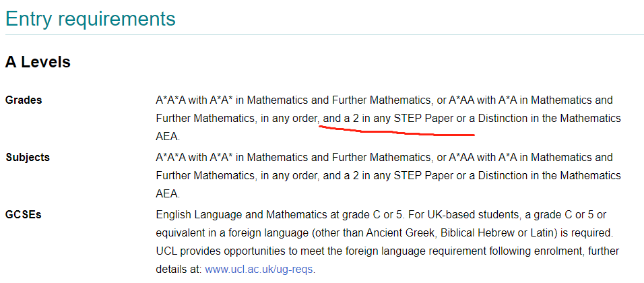Viewport: 644px width, 283px height.
Task: Select the A Levels section heading
Action: pos(38,62)
